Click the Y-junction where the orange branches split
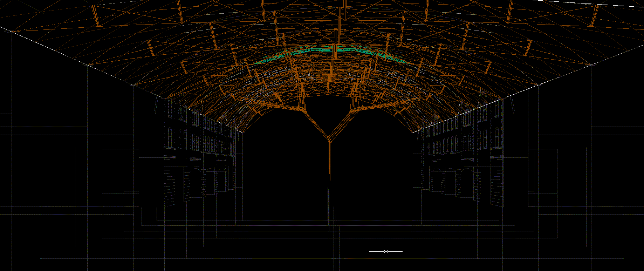The image size is (644, 271). pyautogui.click(x=329, y=137)
